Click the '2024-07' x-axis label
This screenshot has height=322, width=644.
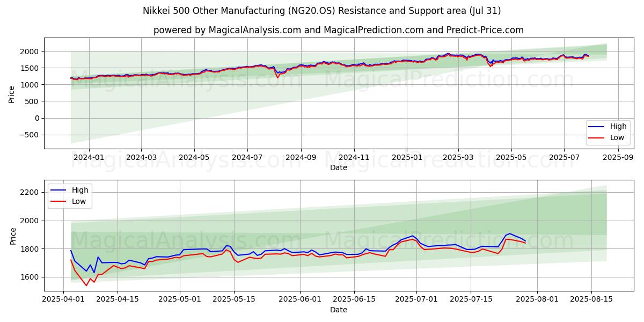247,157
